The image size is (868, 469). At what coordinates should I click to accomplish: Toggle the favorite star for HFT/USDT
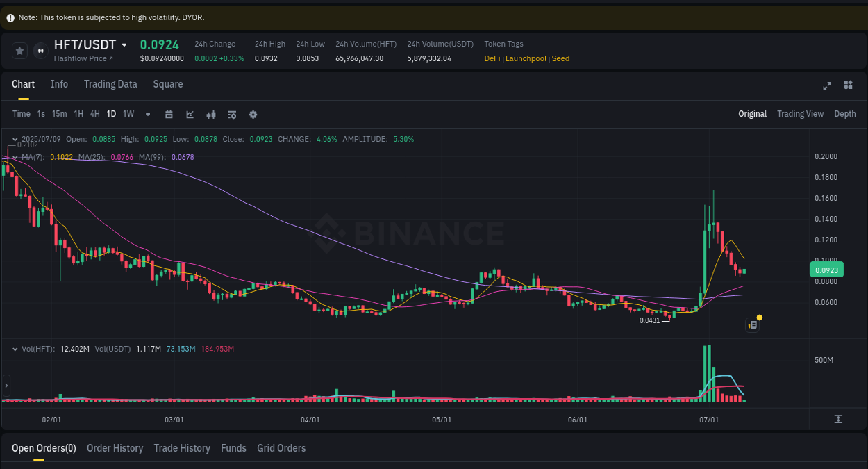[x=19, y=50]
